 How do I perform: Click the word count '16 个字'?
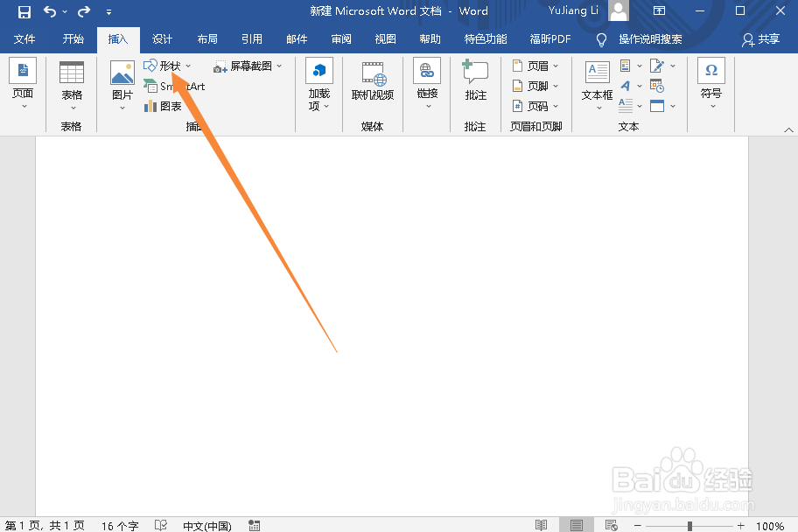(x=120, y=525)
